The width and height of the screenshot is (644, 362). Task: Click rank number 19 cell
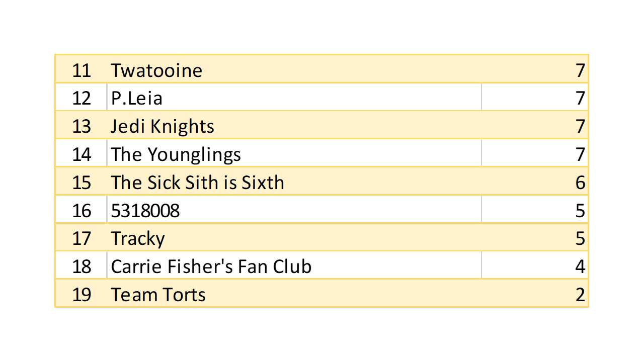click(x=82, y=294)
